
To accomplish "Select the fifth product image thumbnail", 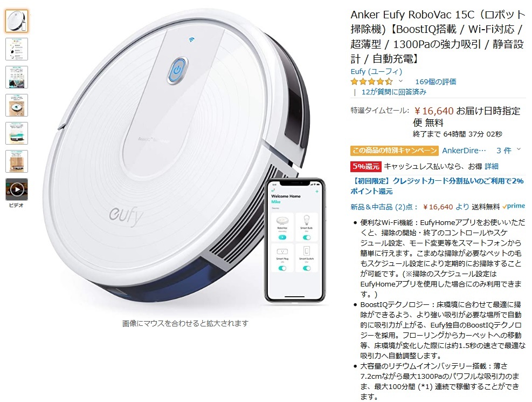I will tap(17, 133).
